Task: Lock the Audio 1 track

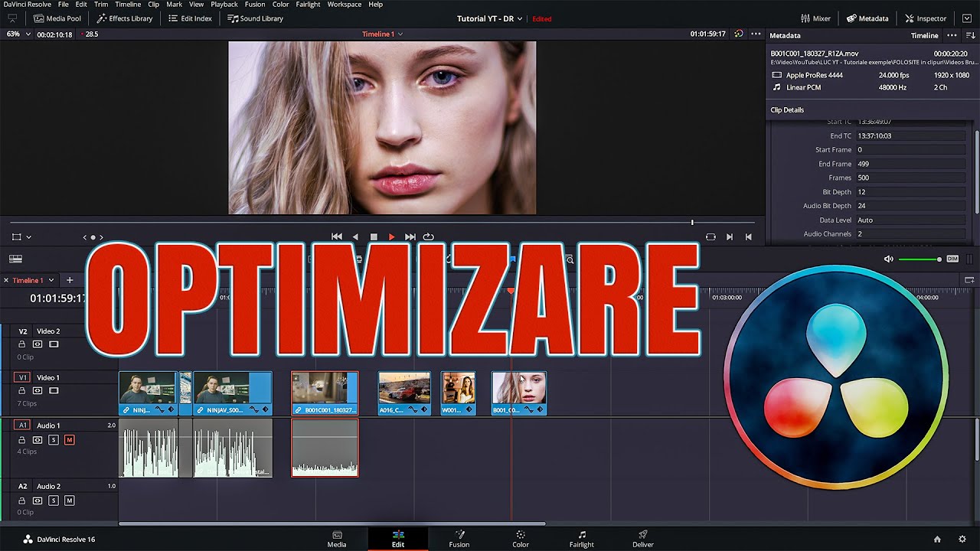Action: click(x=21, y=440)
